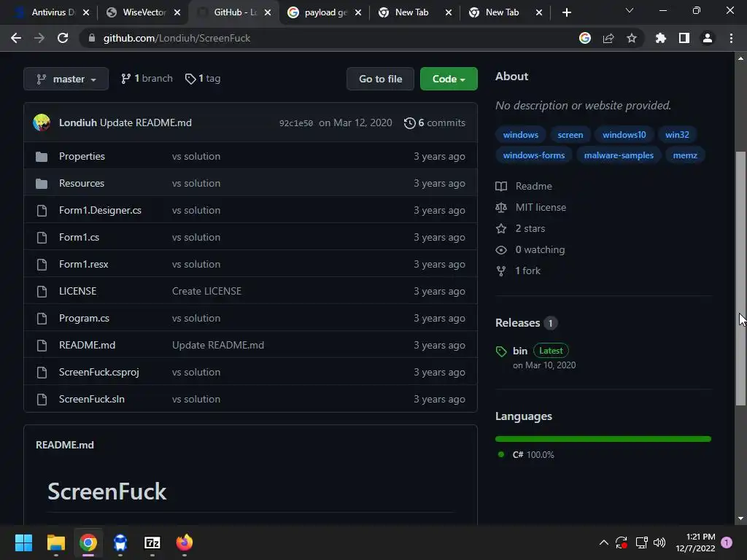Open the LICENSE file
This screenshot has width=747, height=560.
77,291
